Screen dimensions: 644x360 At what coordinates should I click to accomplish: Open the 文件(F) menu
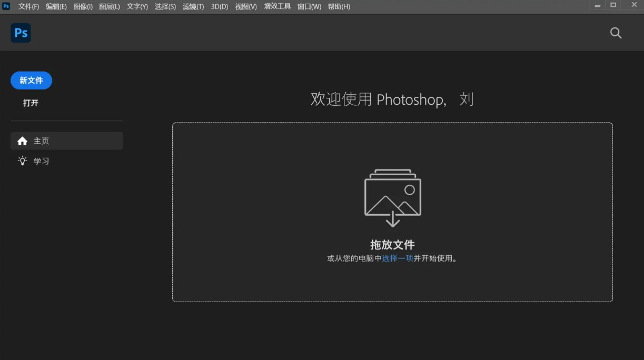click(29, 7)
